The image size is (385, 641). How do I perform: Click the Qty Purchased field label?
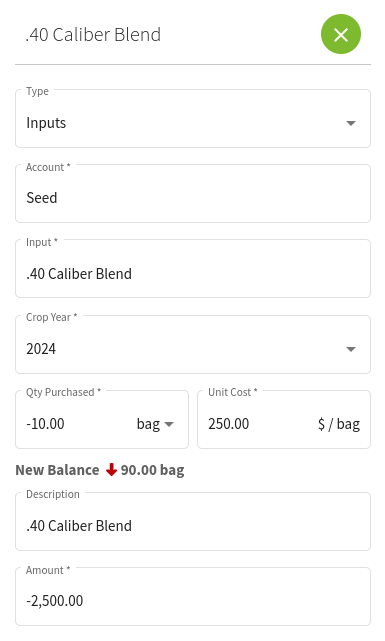point(63,392)
